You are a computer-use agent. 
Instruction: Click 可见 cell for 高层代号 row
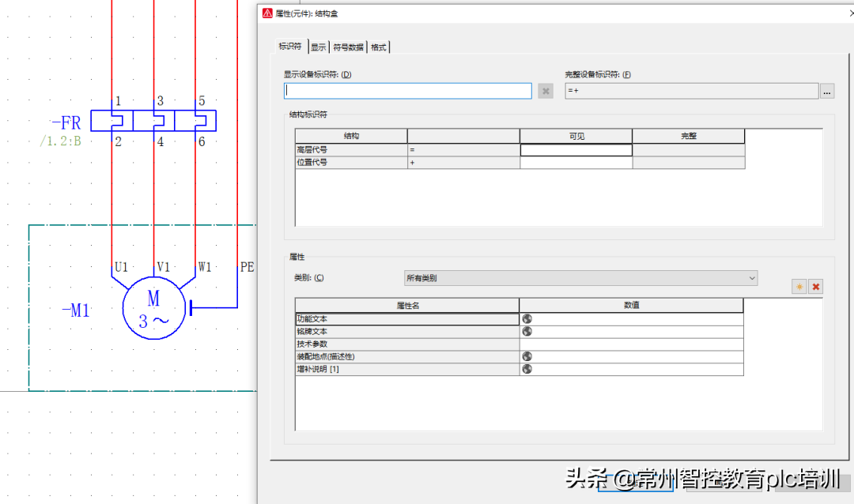pyautogui.click(x=576, y=150)
